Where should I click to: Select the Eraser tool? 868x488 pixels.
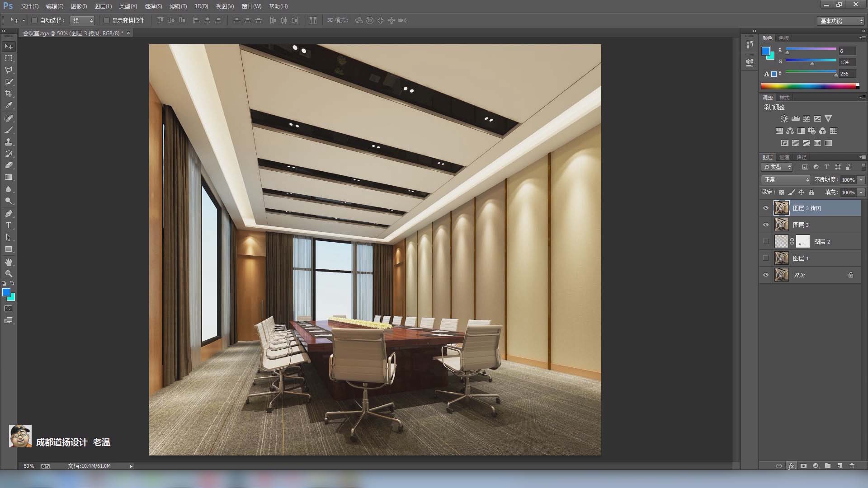tap(9, 165)
